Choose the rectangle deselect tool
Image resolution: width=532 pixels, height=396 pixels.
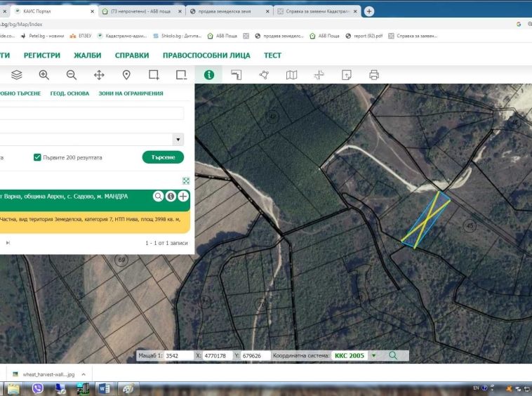(x=181, y=74)
